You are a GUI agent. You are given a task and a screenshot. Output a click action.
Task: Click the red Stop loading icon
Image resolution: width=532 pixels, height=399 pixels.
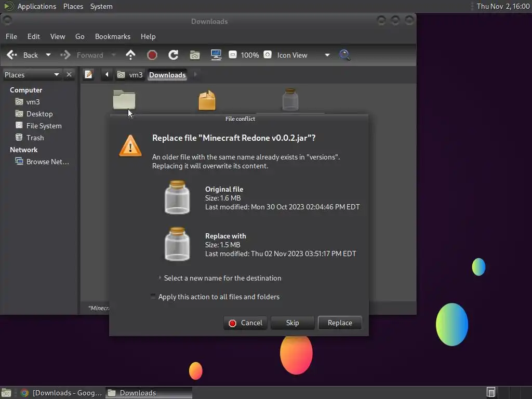point(152,55)
